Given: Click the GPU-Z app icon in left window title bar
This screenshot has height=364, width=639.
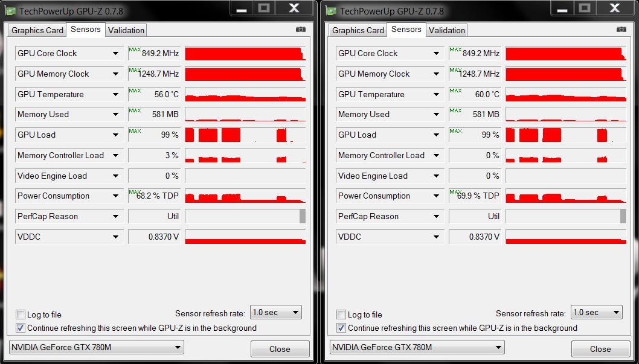Looking at the screenshot, I should (11, 11).
